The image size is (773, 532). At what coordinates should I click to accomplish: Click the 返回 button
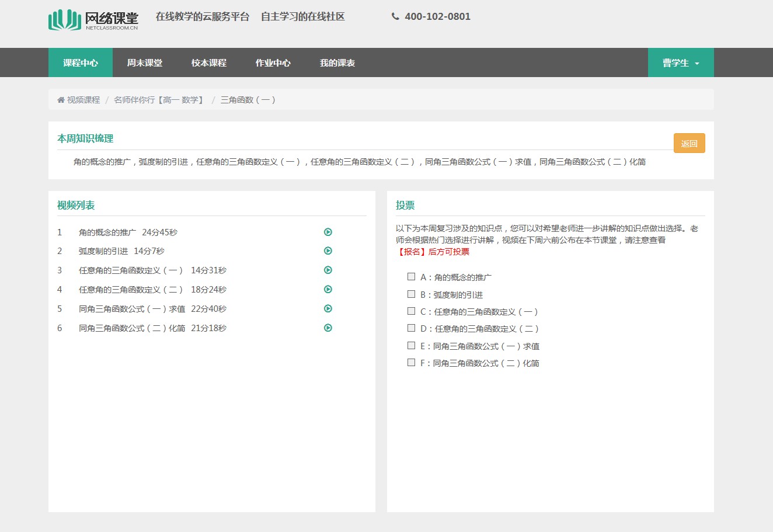[x=689, y=143]
